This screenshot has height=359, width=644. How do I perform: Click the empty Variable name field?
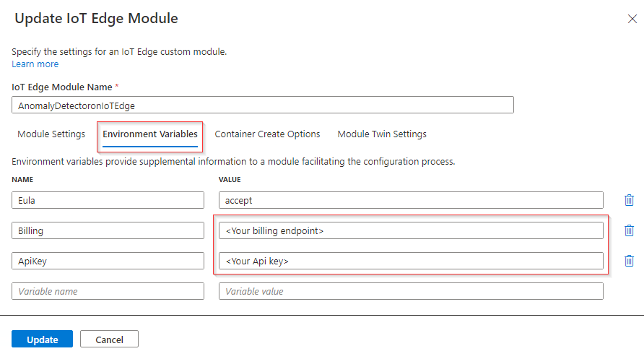108,291
